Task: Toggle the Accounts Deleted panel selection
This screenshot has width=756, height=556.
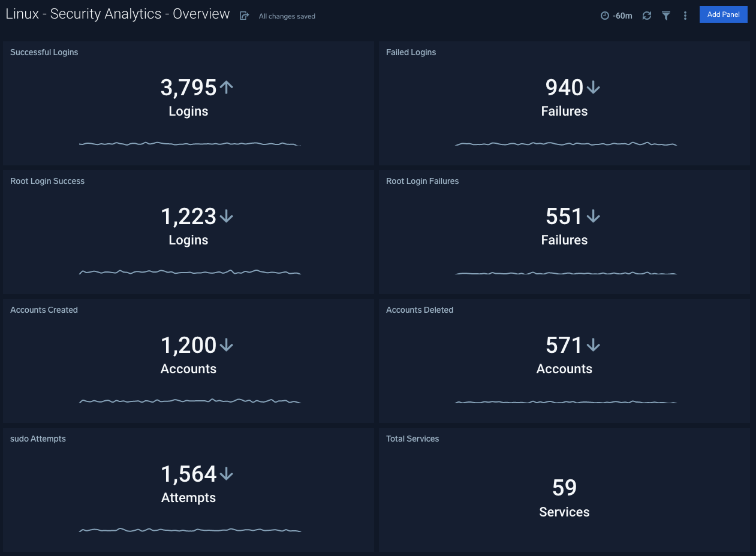Action: (420, 310)
